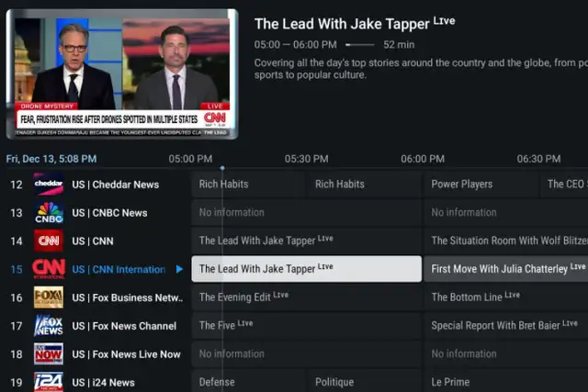The width and height of the screenshot is (588, 392).
Task: Open The Situation Room With Wolf Blitzer
Action: pos(506,241)
